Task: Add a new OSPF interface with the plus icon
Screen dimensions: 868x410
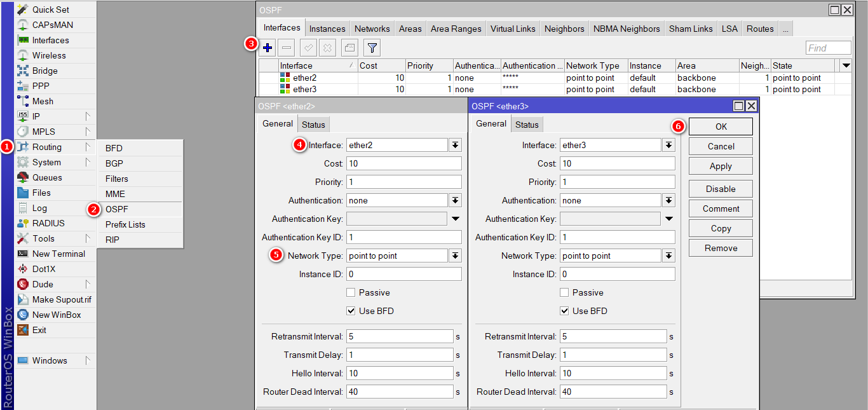Action: click(x=267, y=47)
